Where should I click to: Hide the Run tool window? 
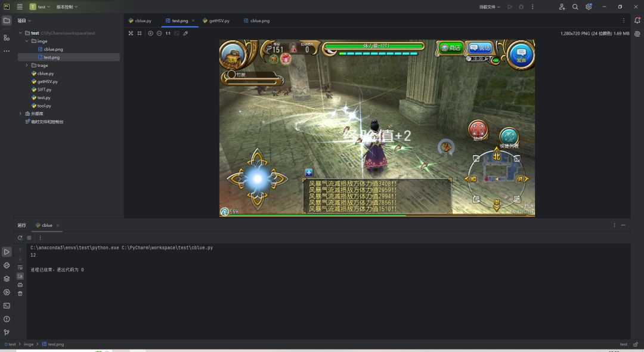point(623,225)
